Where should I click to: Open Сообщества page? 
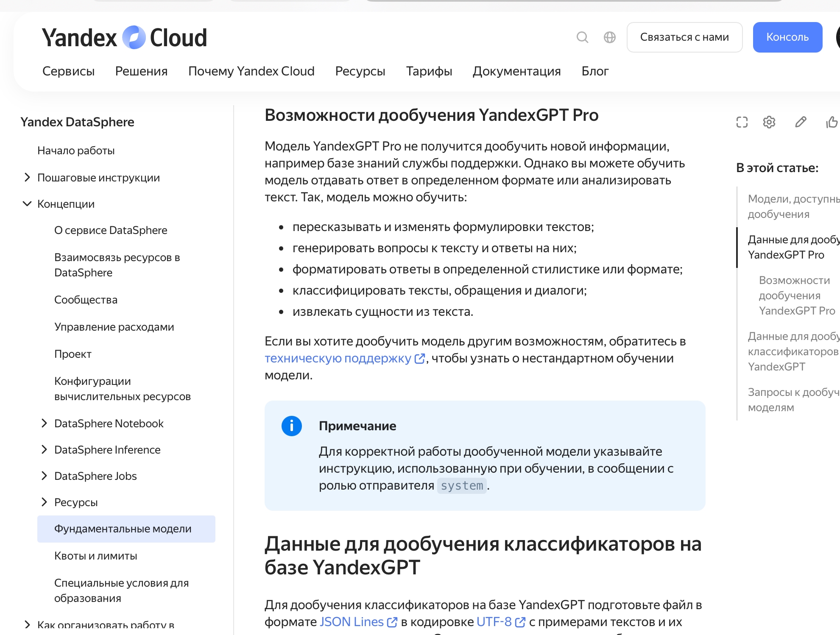(x=86, y=300)
